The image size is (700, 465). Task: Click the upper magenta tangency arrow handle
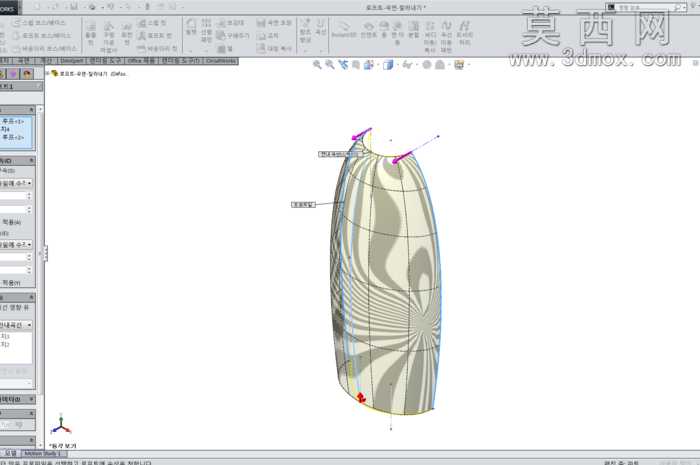[361, 134]
